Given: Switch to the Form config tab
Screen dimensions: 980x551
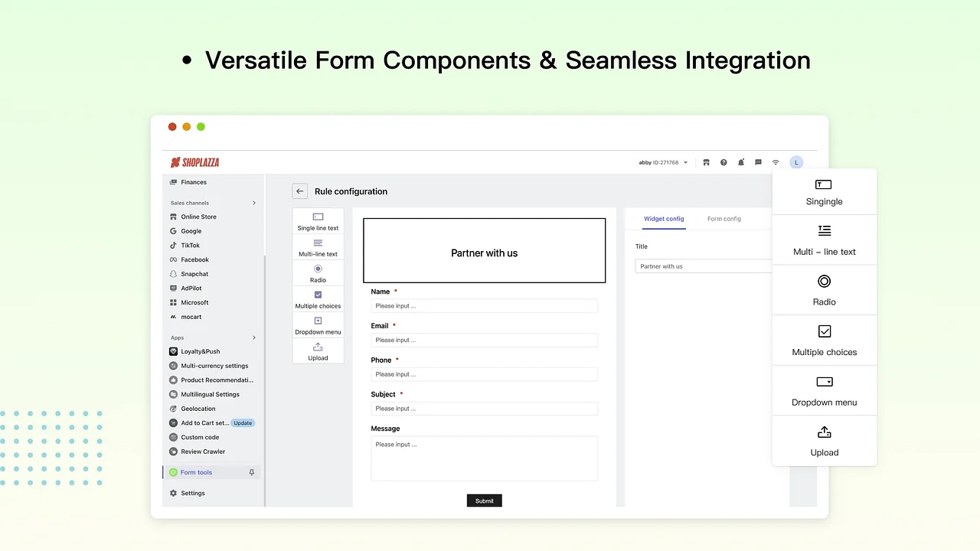Looking at the screenshot, I should 724,219.
